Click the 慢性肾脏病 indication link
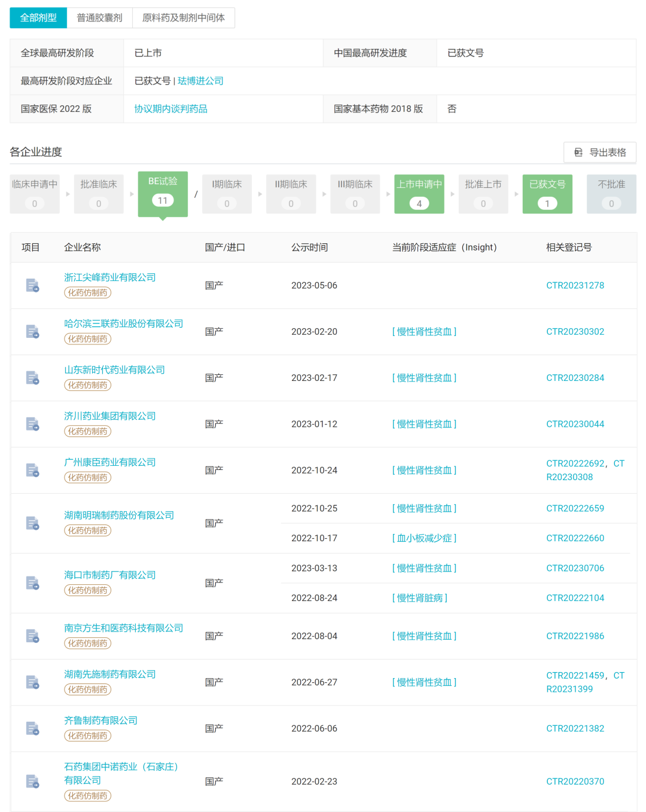Screen dimensions: 646x812 coord(420,598)
